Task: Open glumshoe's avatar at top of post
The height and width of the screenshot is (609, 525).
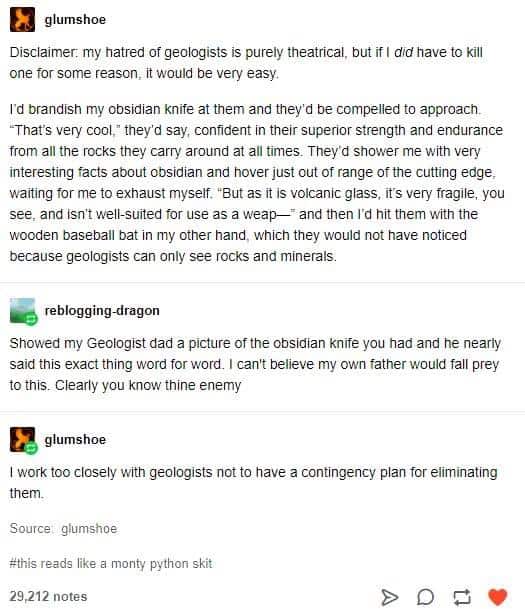Action: coord(23,19)
